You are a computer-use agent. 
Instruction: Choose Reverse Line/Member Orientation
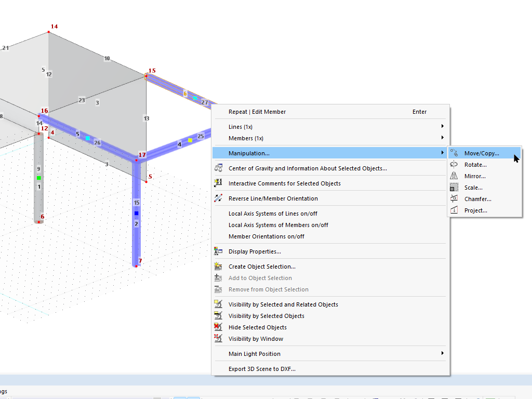[x=329, y=198]
